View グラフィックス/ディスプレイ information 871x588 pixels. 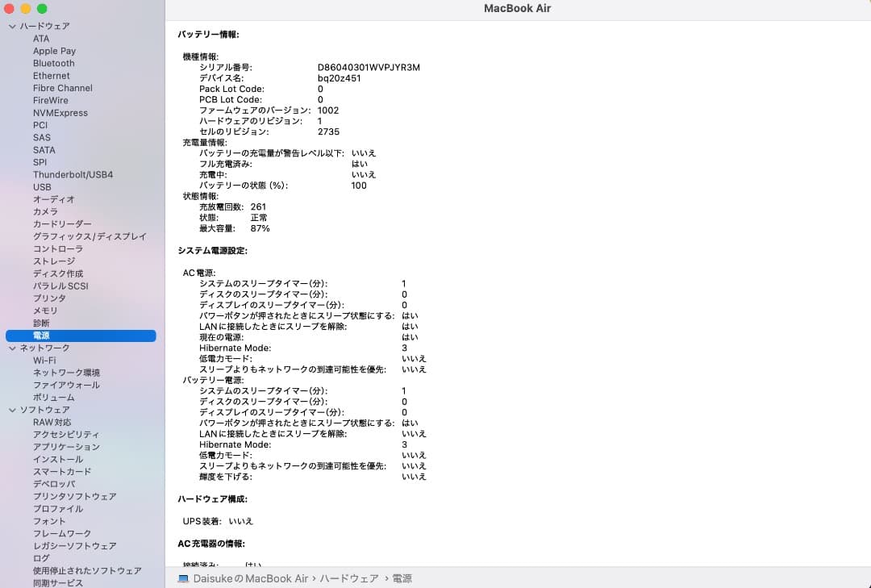tap(89, 236)
